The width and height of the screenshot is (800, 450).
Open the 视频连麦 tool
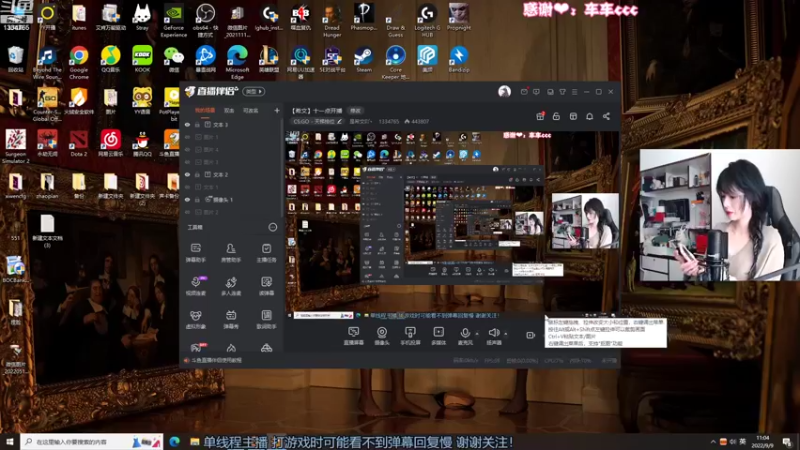(x=195, y=286)
